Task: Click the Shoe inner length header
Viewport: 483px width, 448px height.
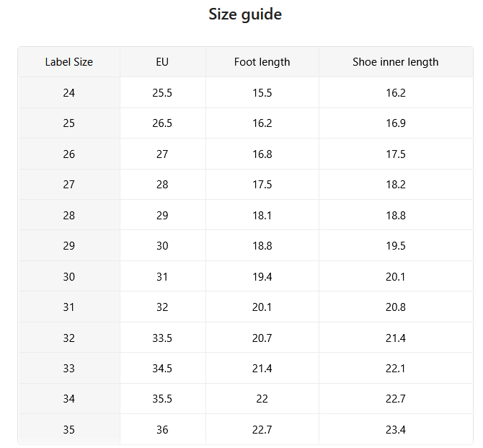Action: pos(396,62)
